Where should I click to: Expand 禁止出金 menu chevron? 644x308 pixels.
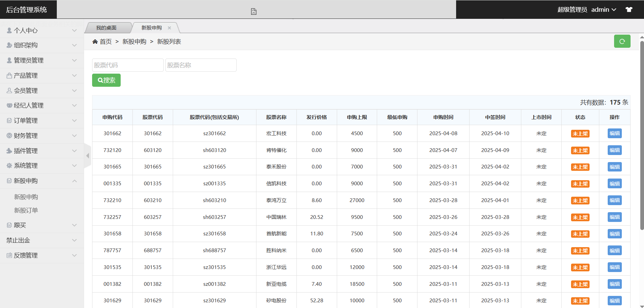(74, 240)
